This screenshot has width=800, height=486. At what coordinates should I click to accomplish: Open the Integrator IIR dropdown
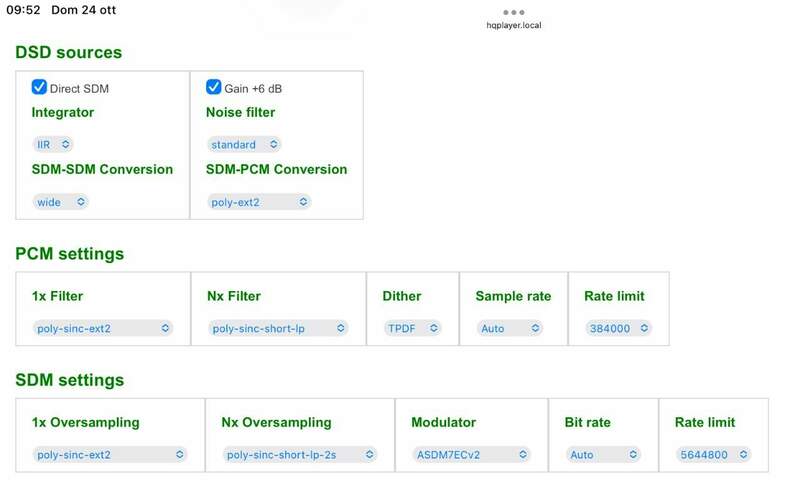tap(53, 144)
